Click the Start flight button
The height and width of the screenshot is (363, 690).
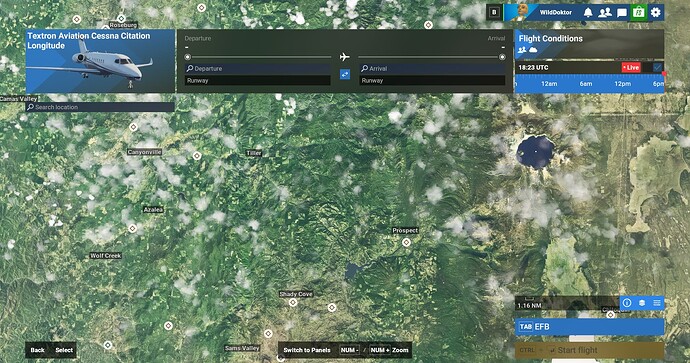click(589, 350)
